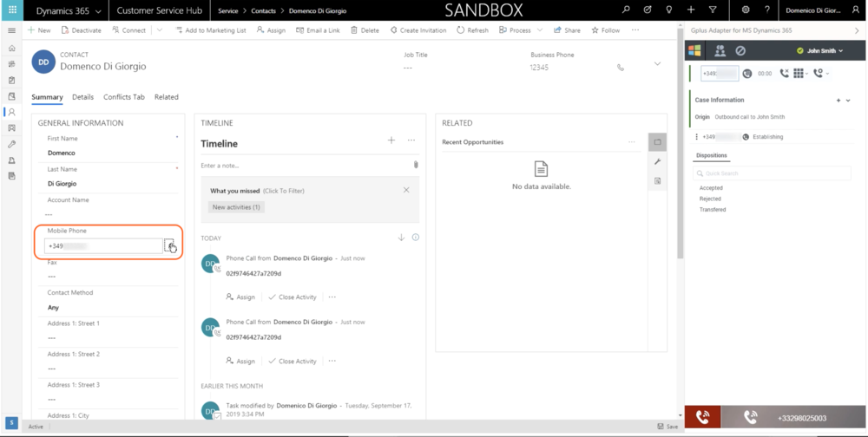The width and height of the screenshot is (868, 437).
Task: Click the Enter a note field
Action: tap(305, 166)
